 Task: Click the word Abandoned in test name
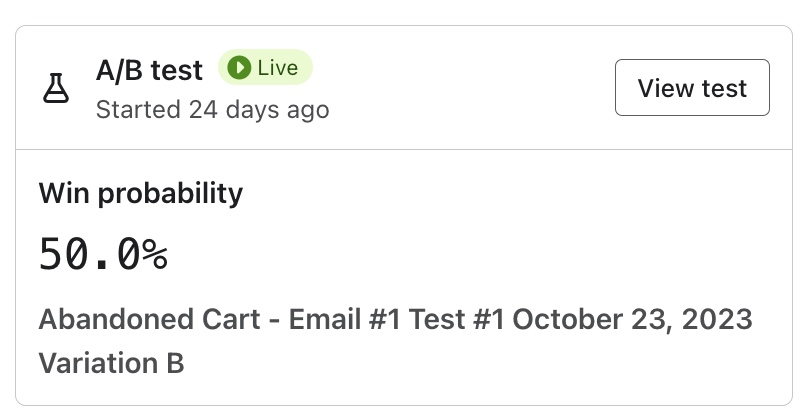coord(118,320)
